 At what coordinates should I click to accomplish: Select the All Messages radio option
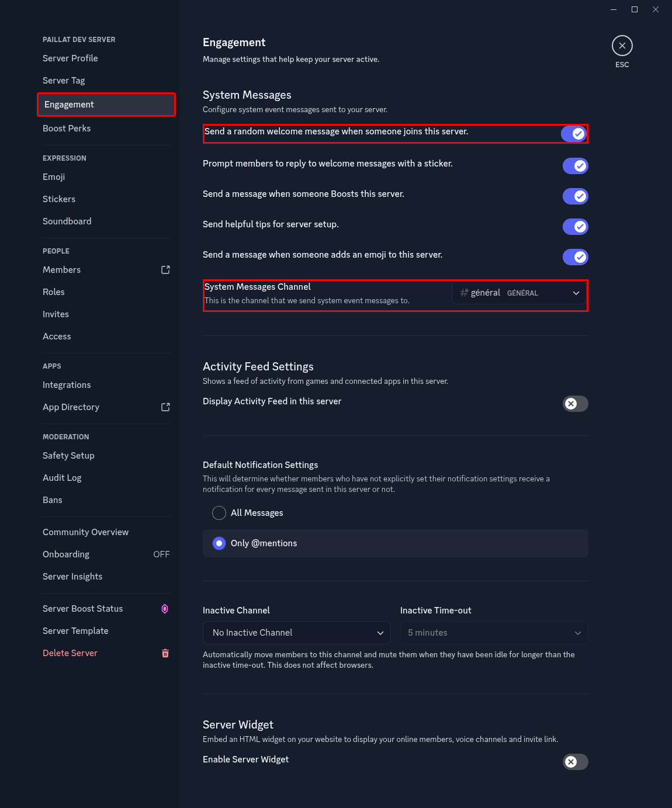click(219, 513)
